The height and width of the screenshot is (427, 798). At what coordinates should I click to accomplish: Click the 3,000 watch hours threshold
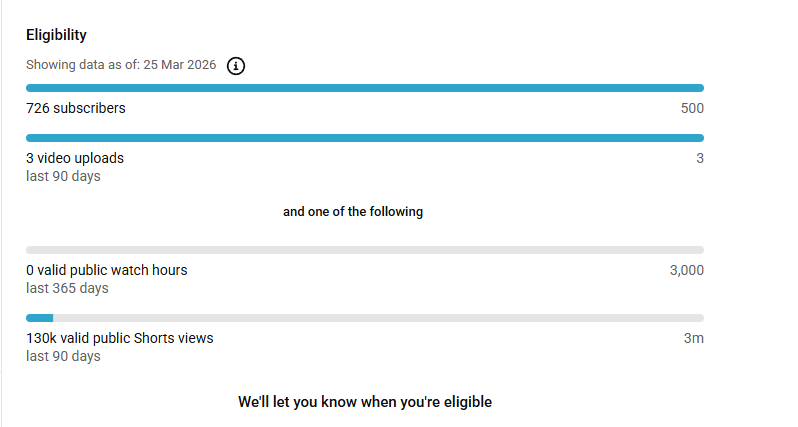pyautogui.click(x=687, y=270)
